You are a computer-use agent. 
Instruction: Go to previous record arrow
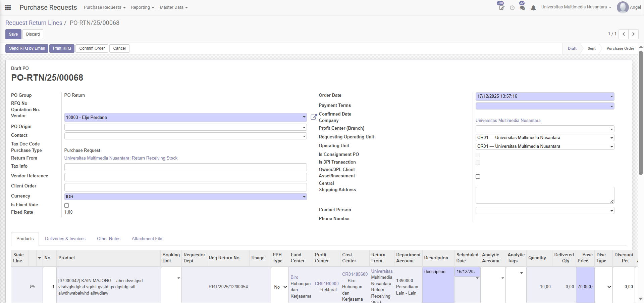tap(624, 34)
